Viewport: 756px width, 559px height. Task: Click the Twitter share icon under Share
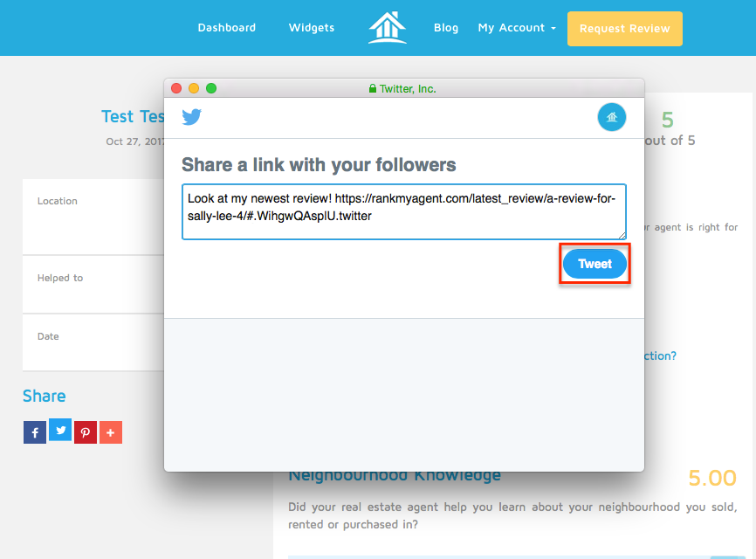click(x=60, y=430)
